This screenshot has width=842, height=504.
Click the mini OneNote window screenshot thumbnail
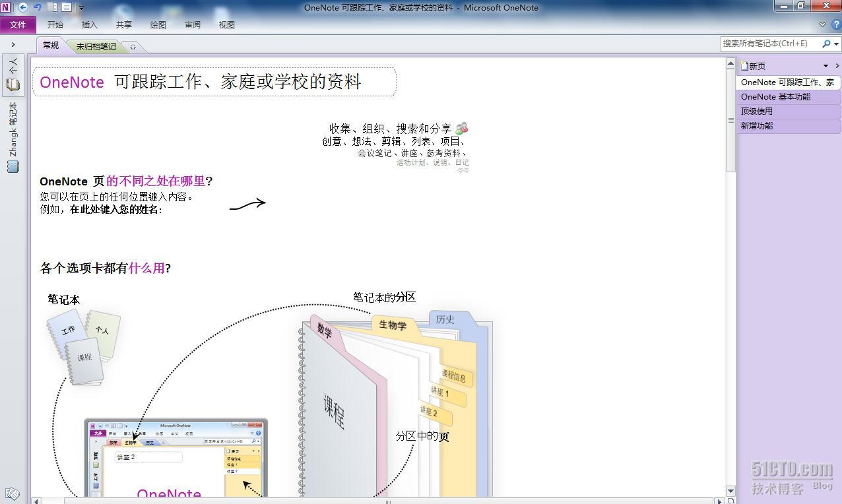pos(176,458)
